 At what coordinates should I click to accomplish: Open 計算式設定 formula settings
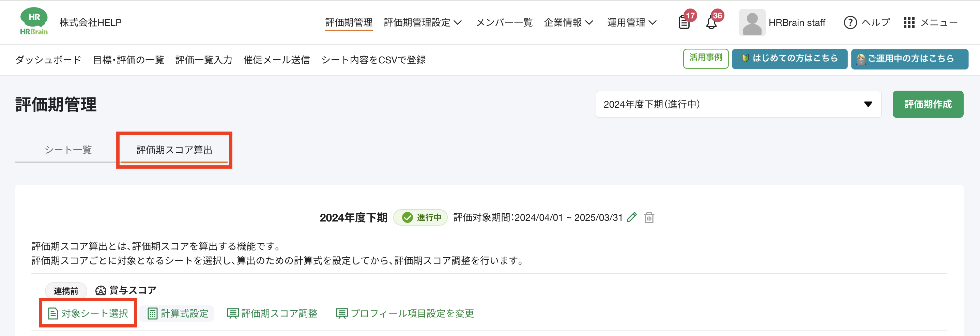[178, 313]
